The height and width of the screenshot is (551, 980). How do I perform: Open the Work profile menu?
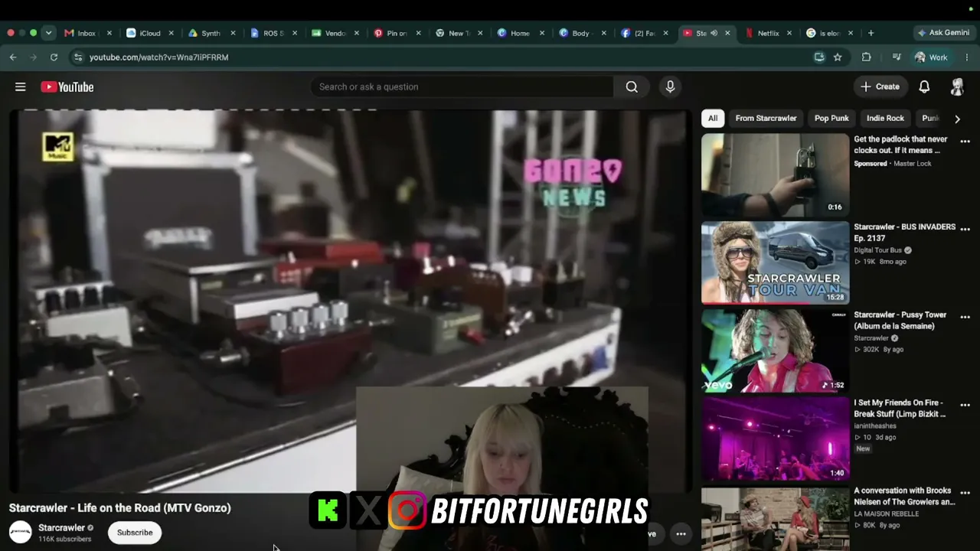pyautogui.click(x=932, y=57)
